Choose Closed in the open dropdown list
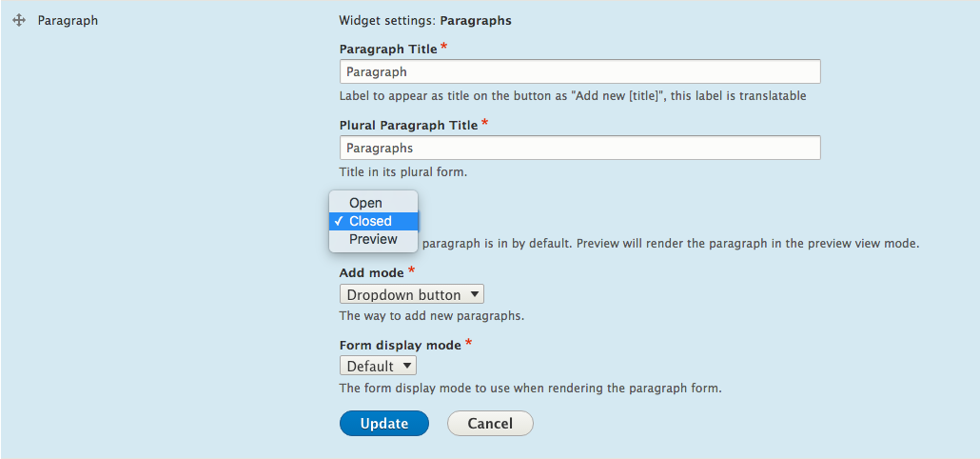The image size is (980, 459). (373, 221)
